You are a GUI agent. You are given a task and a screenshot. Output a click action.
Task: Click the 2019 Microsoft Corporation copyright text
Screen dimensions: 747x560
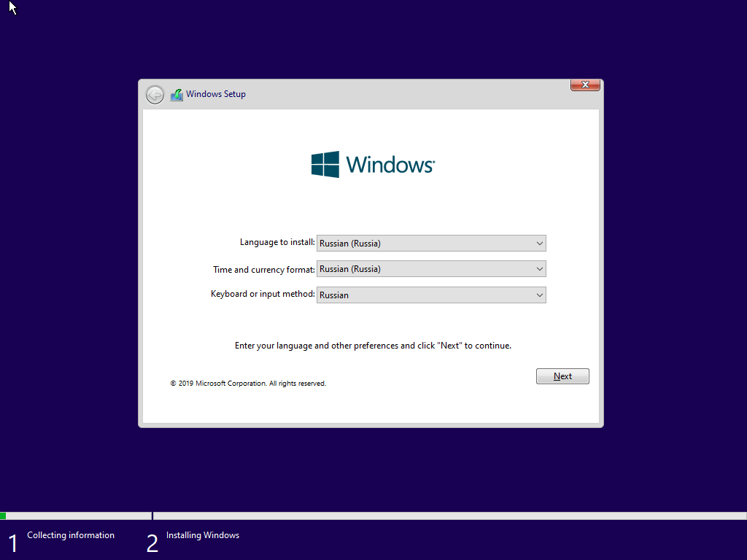point(248,384)
